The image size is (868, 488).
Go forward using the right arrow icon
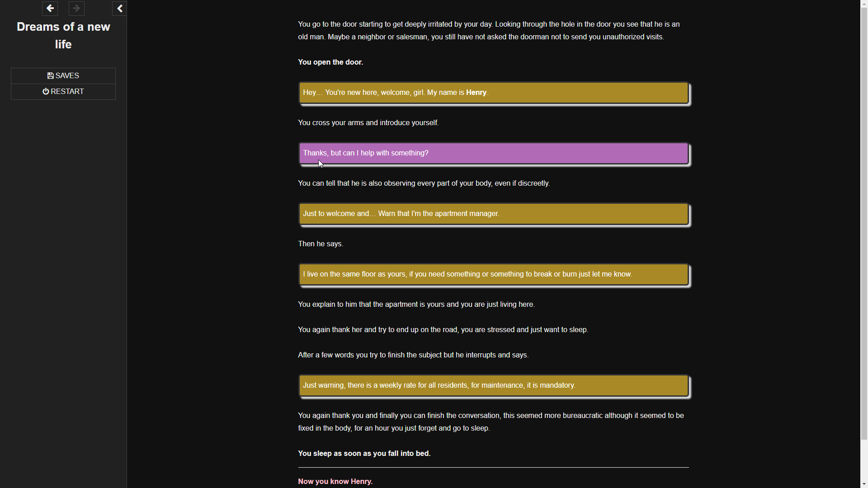(76, 8)
